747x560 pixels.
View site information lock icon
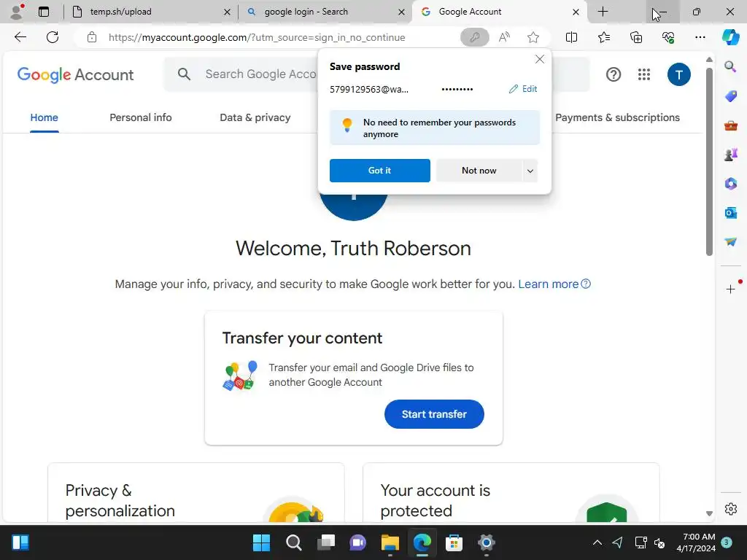(x=92, y=37)
